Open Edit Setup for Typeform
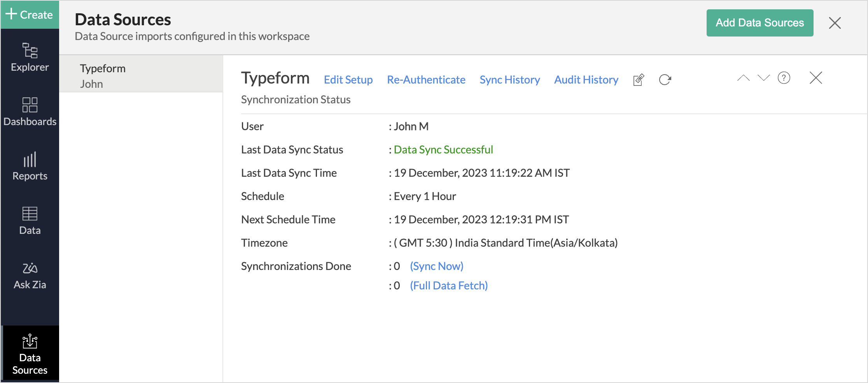The width and height of the screenshot is (868, 383). point(348,80)
